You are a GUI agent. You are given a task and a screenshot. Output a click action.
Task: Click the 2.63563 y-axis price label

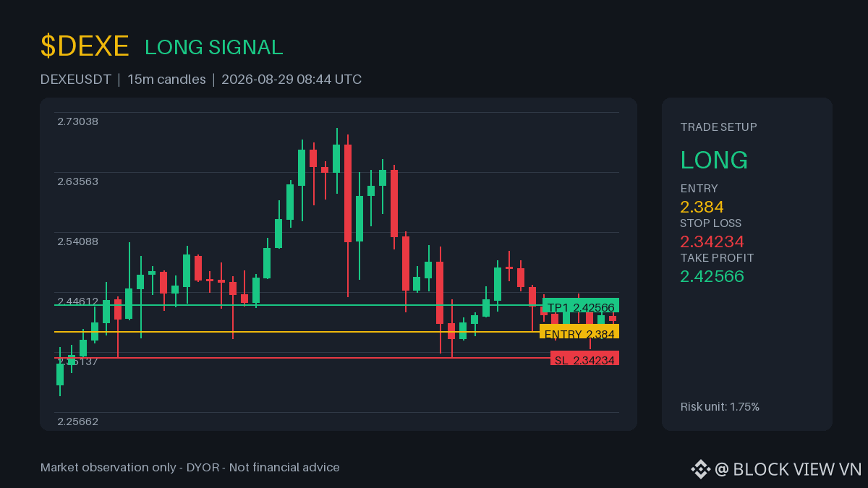pyautogui.click(x=77, y=181)
